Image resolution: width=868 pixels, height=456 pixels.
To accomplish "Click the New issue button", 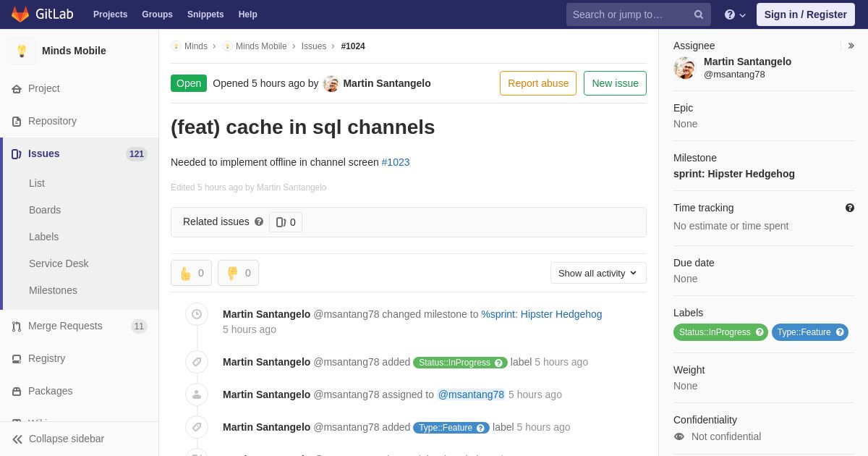I will pos(615,83).
